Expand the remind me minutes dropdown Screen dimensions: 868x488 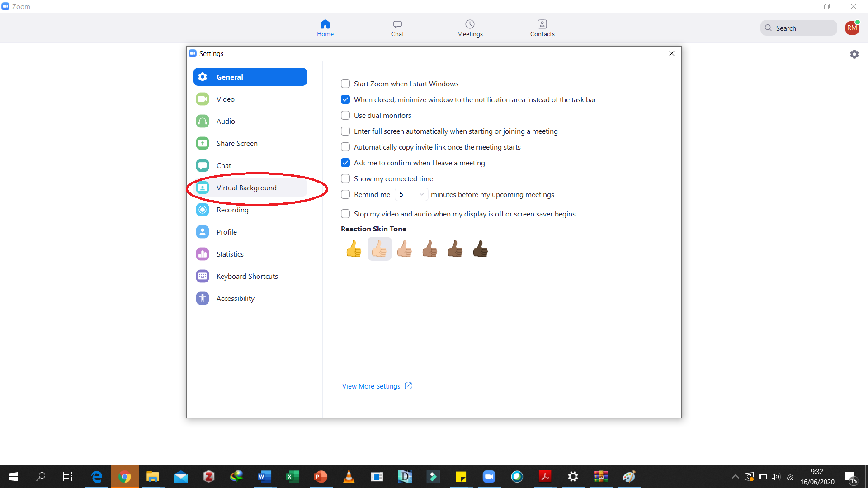[x=411, y=194]
